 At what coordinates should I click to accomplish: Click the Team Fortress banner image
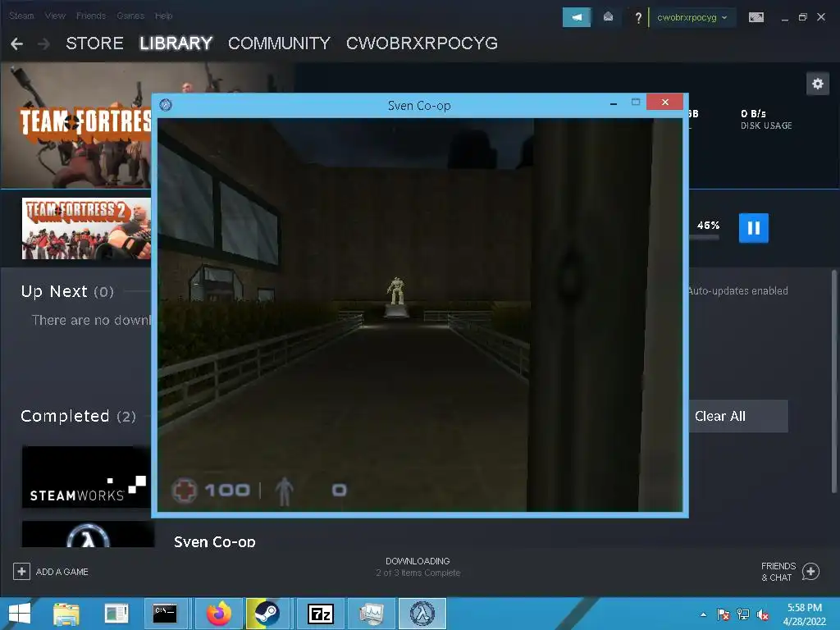coord(76,126)
